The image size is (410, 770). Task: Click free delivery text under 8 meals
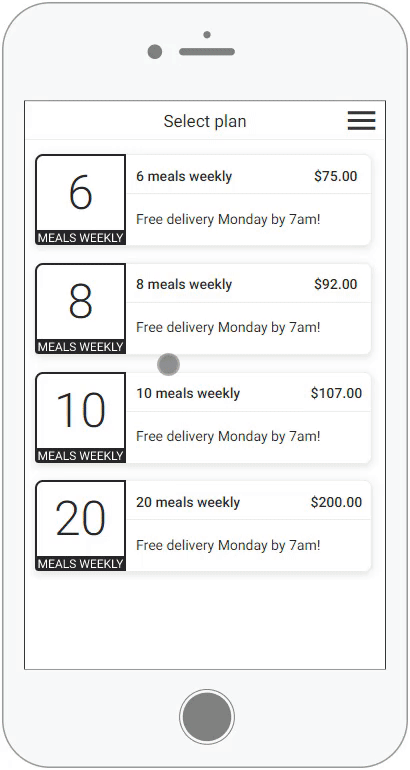pyautogui.click(x=228, y=328)
